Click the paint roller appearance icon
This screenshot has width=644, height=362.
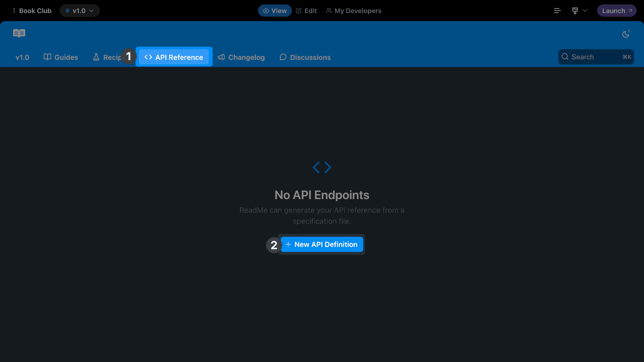click(x=575, y=11)
